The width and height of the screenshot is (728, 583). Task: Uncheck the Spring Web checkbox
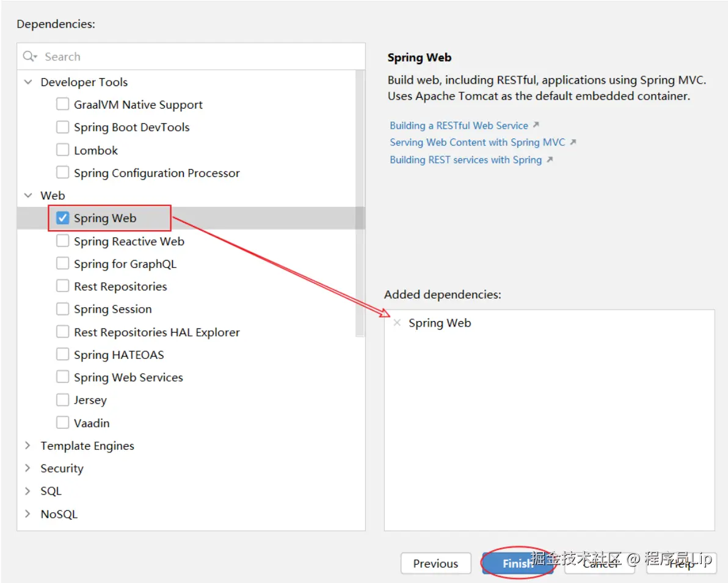63,218
